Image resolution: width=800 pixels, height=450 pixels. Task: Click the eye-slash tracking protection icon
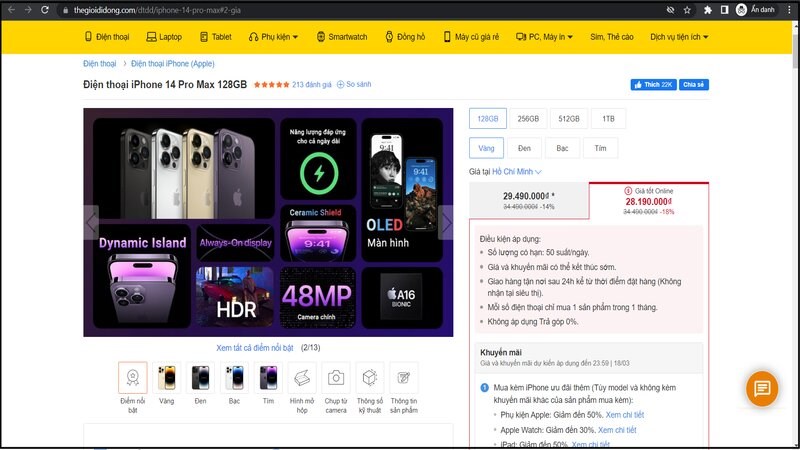[670, 10]
